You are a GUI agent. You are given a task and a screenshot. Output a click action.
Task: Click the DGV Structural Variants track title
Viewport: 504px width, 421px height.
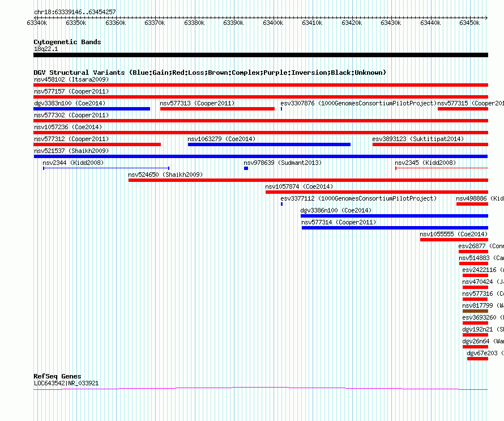pos(210,73)
